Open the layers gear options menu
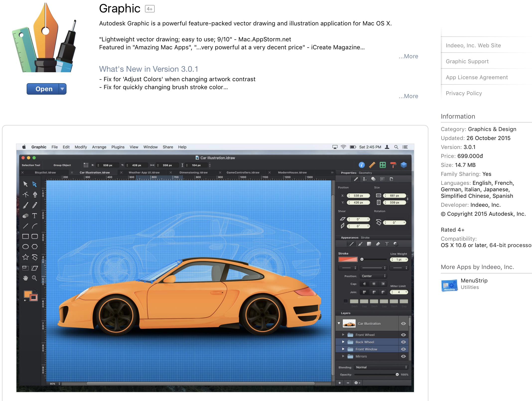 point(357,383)
